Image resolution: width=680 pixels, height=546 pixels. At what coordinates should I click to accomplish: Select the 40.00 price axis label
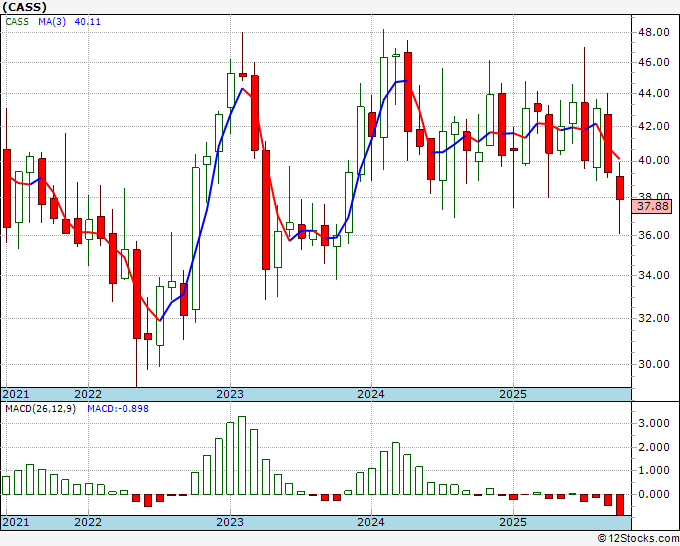point(653,160)
